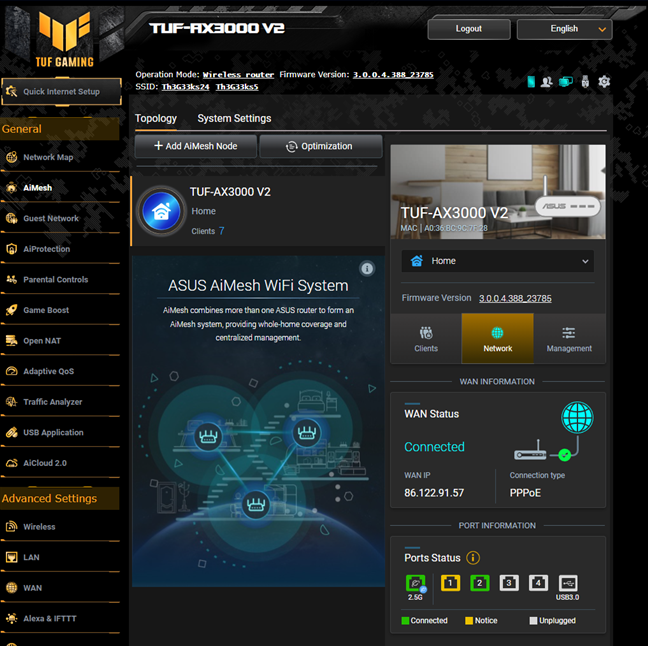Click the info icon on AiMesh banner
Viewport: 648px width, 646px height.
click(367, 269)
